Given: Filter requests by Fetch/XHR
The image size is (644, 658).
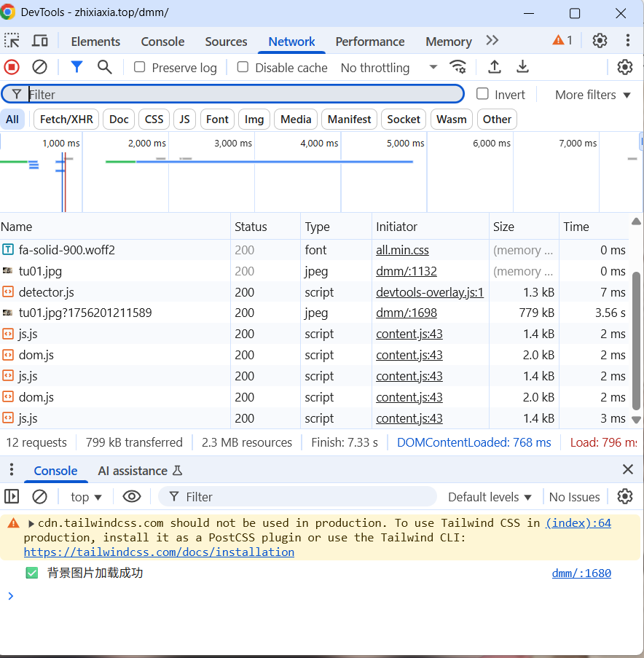Looking at the screenshot, I should point(66,120).
